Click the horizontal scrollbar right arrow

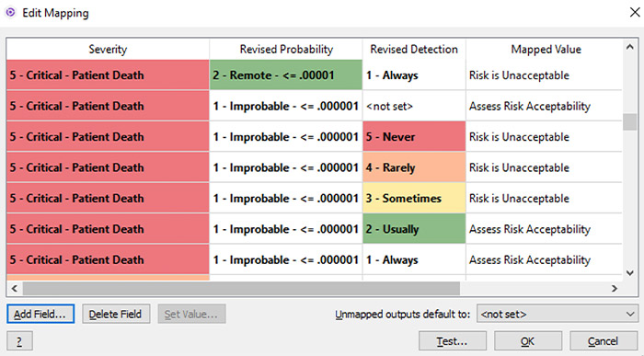(615, 288)
